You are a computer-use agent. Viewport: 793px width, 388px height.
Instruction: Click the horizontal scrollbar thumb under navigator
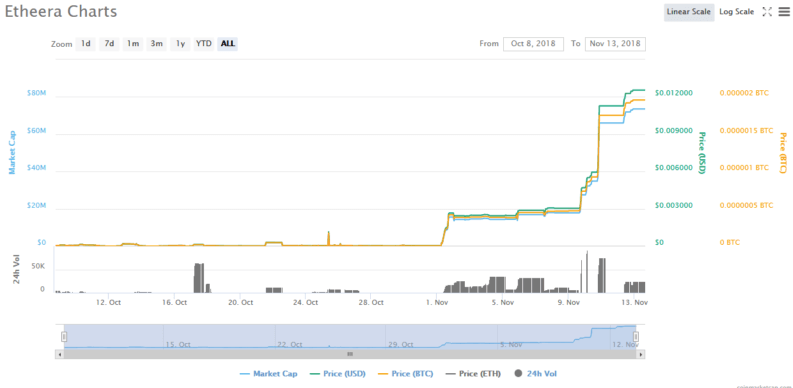tap(350, 354)
